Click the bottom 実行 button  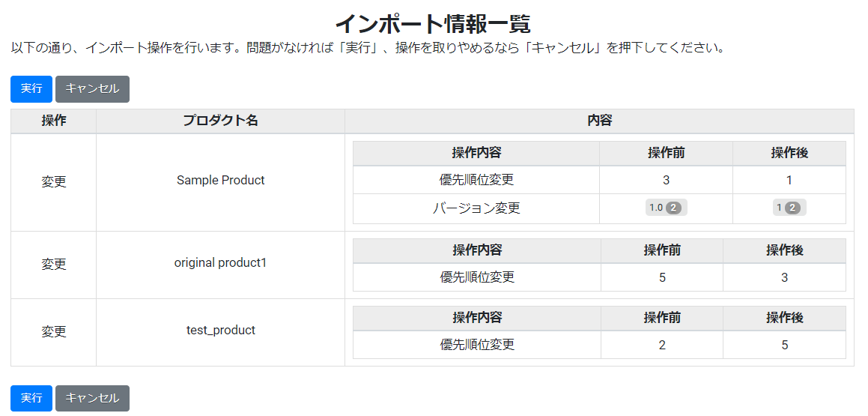(31, 398)
